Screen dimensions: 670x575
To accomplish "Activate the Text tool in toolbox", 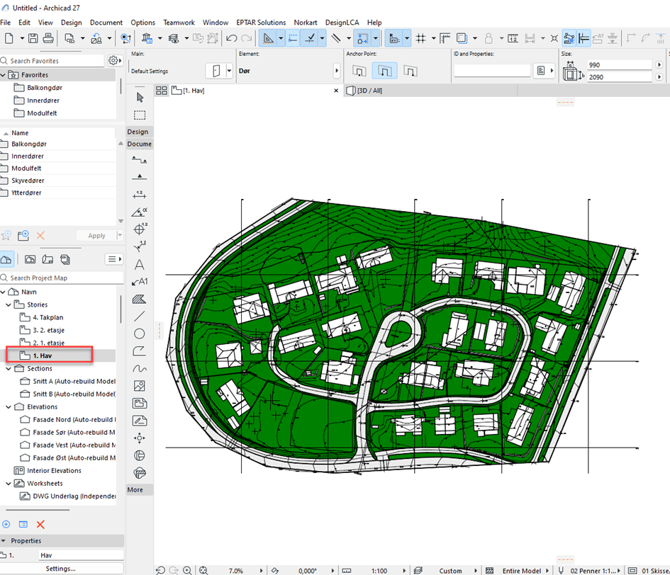I will coord(139,264).
